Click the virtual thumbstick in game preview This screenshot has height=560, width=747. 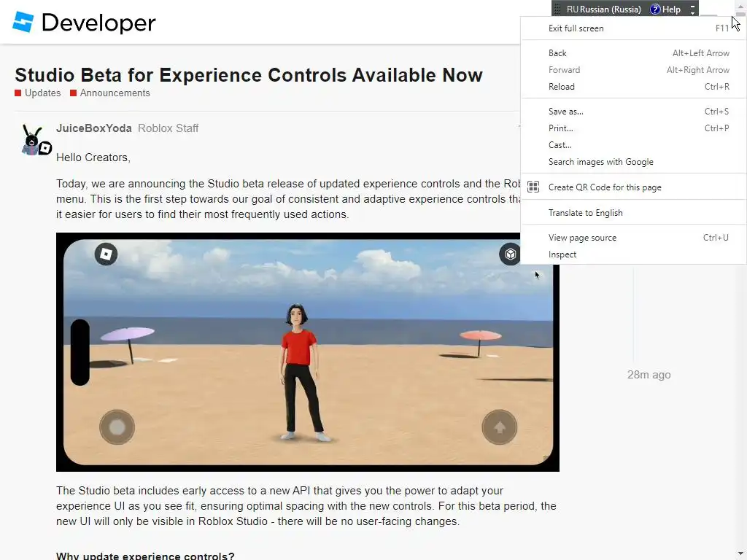(x=117, y=427)
